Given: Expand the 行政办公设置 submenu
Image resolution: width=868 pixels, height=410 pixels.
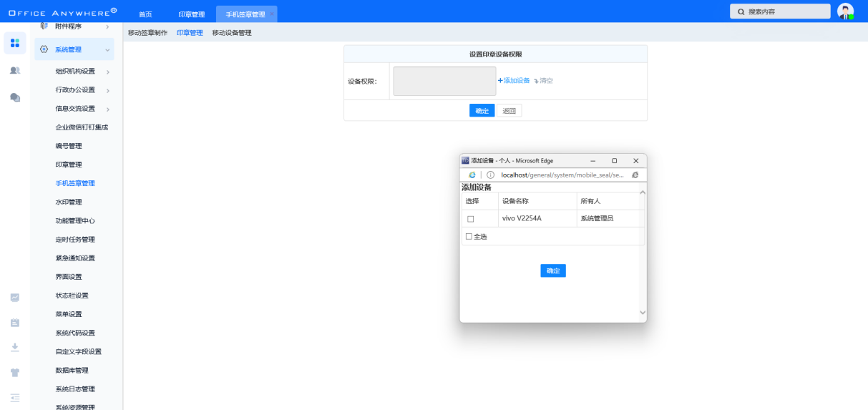Looking at the screenshot, I should click(107, 90).
